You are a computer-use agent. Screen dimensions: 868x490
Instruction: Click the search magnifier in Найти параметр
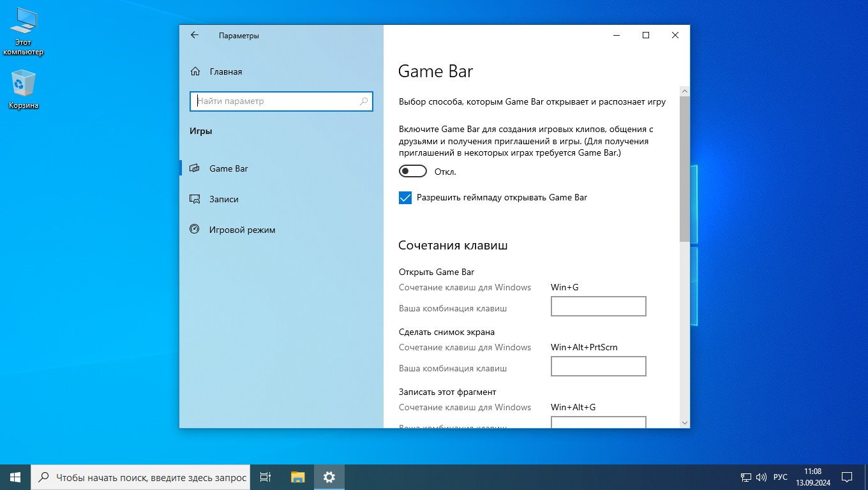364,101
